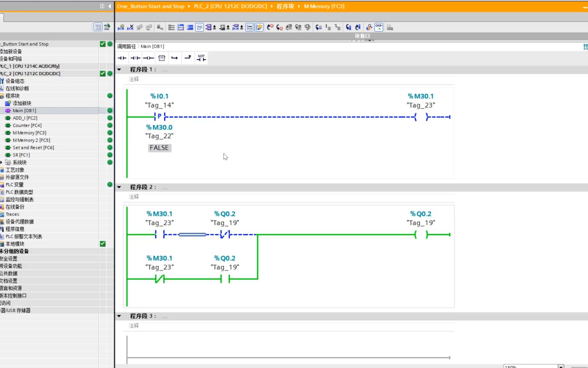This screenshot has width=588, height=368.
Task: Expand the 系统块 folder
Action: pos(1,163)
